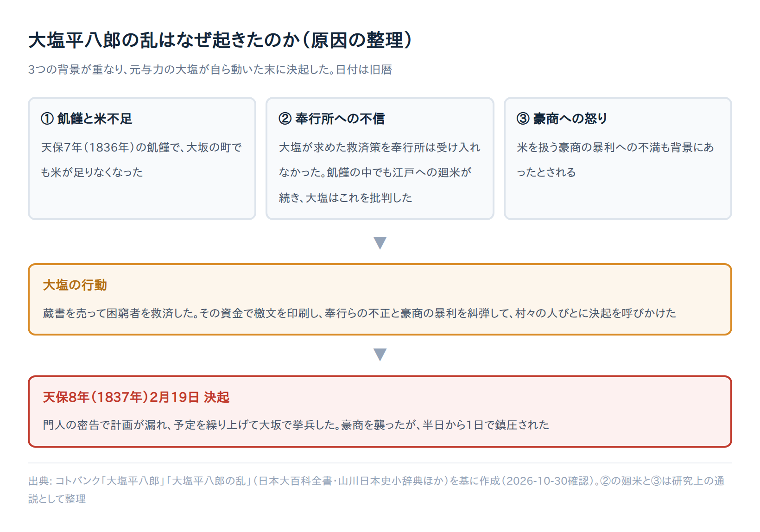The height and width of the screenshot is (532, 760).
Task: Click the footer line 説として整理
Action: coord(57,499)
